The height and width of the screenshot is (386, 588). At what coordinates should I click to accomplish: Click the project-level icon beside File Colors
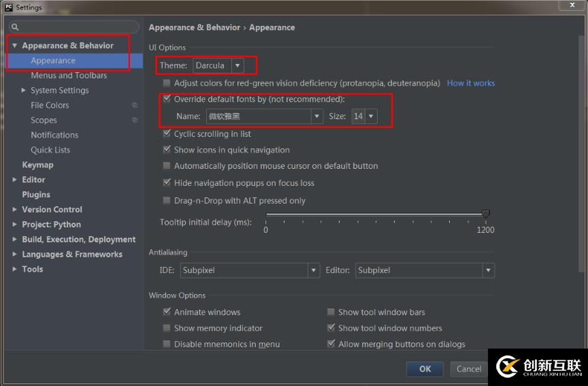(135, 106)
